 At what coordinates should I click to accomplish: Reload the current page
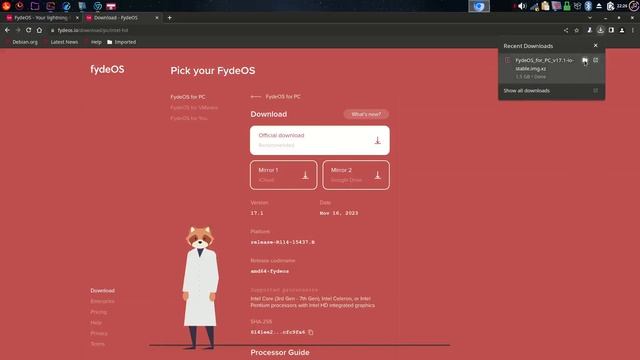[29, 30]
